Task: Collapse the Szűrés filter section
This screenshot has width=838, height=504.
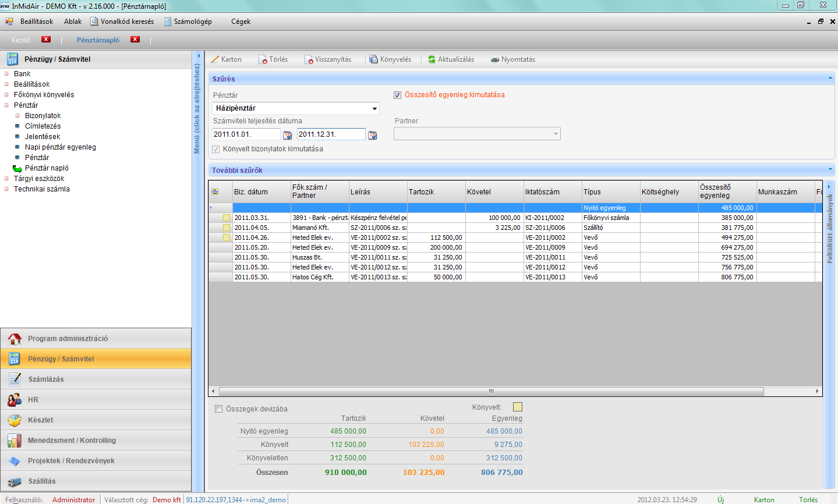Action: [830, 78]
